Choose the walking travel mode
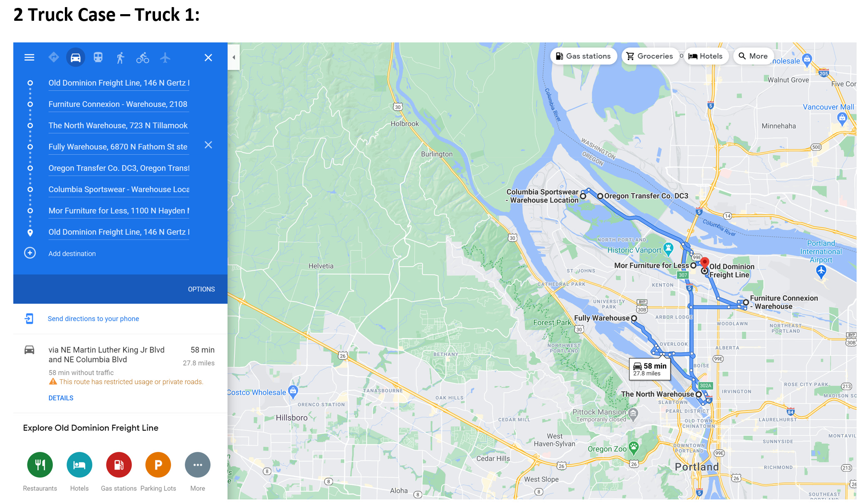862x504 pixels. [x=120, y=58]
